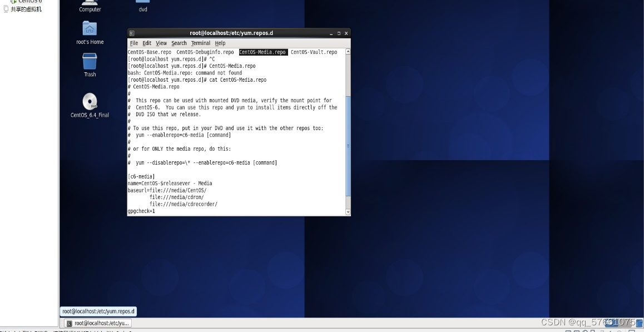Click the root@localhost taskbar button

(97, 323)
